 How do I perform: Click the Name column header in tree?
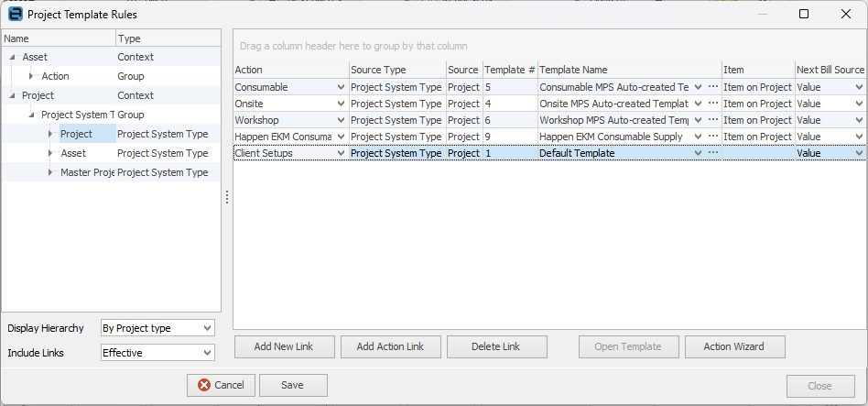click(59, 38)
